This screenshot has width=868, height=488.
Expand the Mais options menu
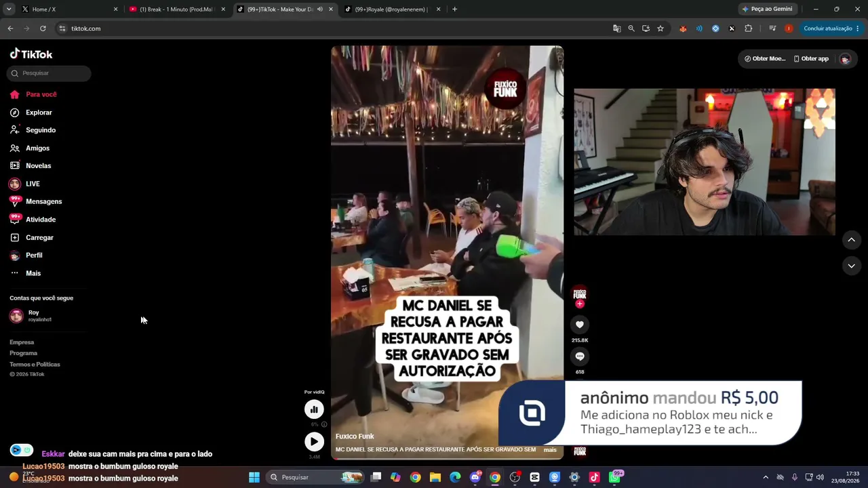point(25,273)
